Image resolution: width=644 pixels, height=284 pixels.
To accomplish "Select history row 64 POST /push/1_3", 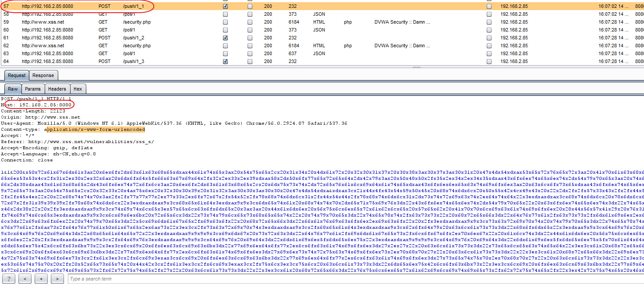I will [x=133, y=61].
